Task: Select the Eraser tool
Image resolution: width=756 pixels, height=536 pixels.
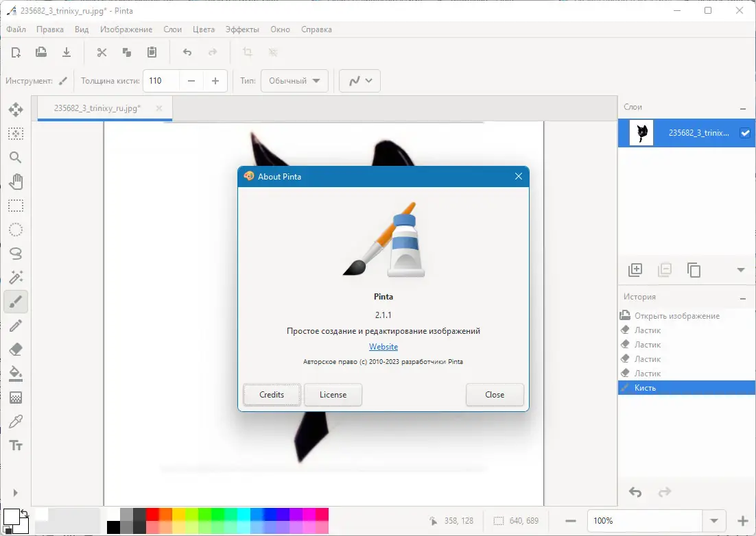Action: (16, 350)
